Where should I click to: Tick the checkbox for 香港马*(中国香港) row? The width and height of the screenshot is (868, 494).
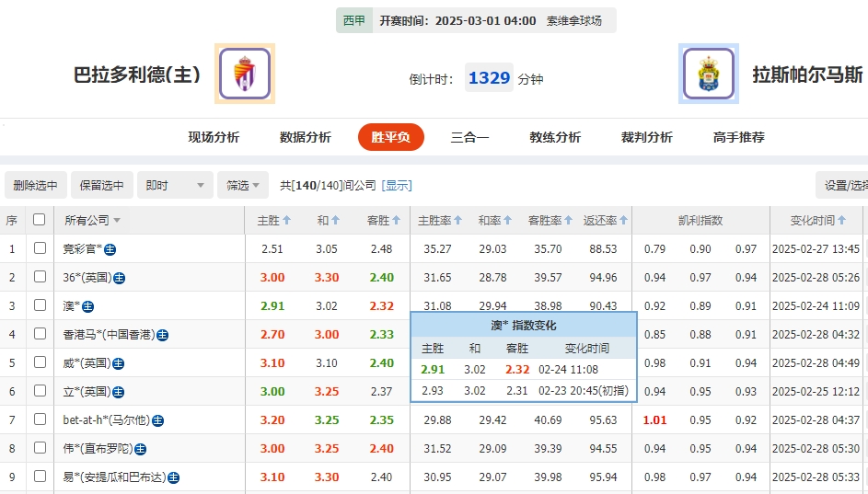point(40,334)
